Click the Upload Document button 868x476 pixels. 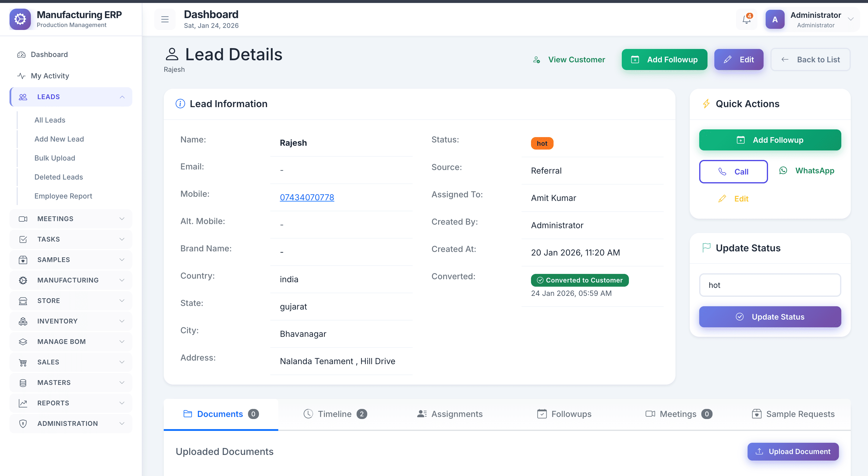pyautogui.click(x=793, y=451)
